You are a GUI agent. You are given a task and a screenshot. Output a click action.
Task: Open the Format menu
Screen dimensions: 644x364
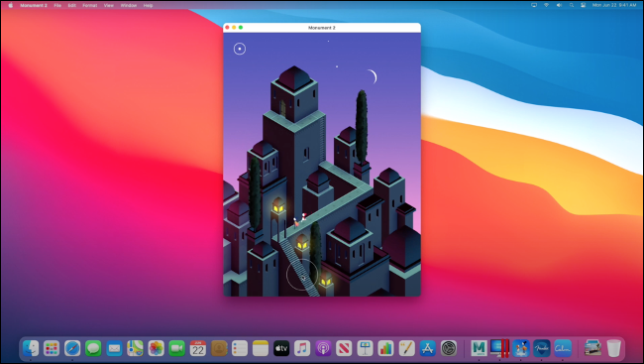(x=90, y=5)
